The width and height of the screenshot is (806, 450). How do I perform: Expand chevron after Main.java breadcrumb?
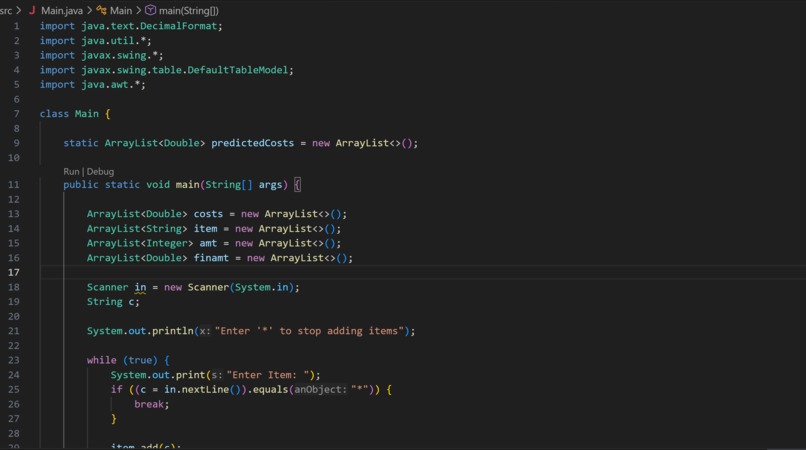(x=89, y=10)
